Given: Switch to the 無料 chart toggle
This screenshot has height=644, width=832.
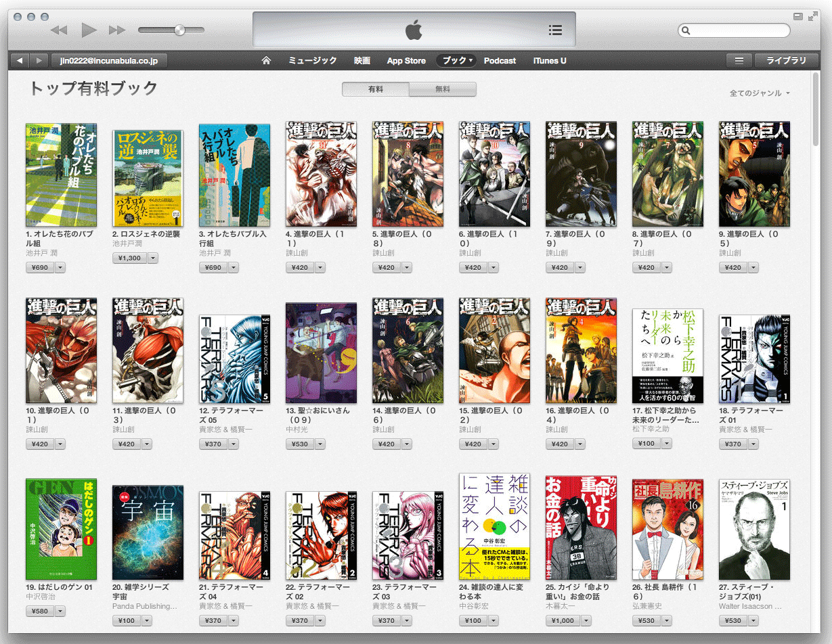Looking at the screenshot, I should coord(443,89).
